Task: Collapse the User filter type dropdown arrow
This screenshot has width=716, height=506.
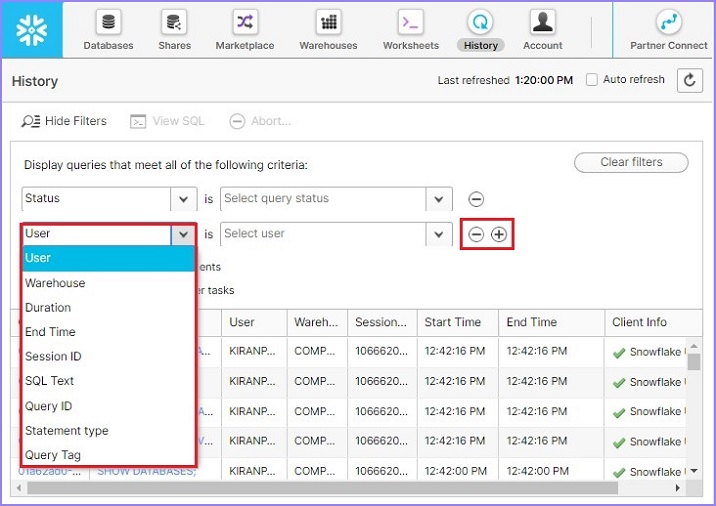Action: point(184,234)
